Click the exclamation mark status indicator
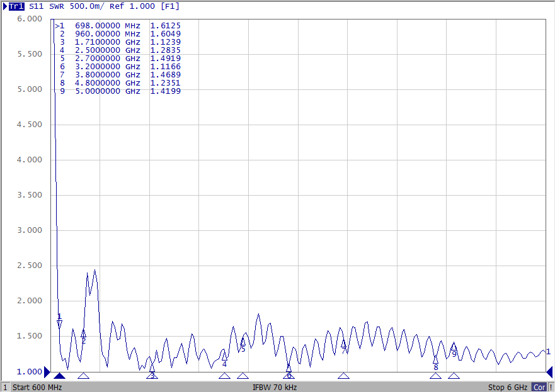 click(x=551, y=388)
